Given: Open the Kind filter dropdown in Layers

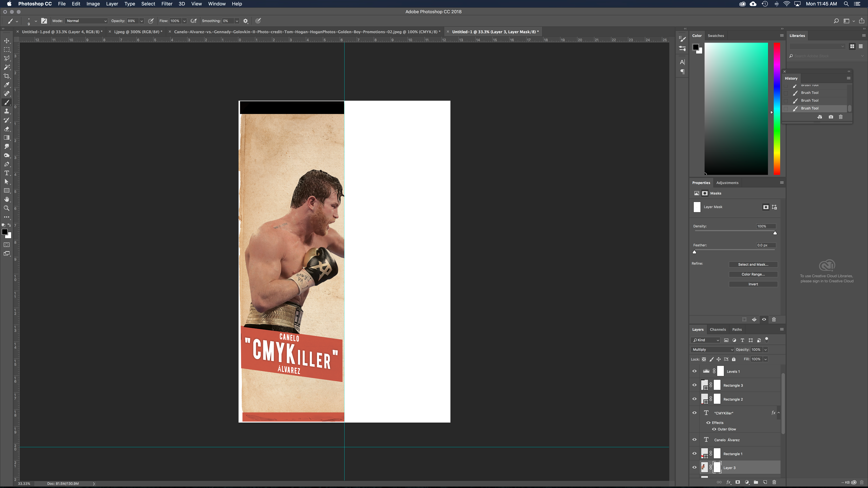Looking at the screenshot, I should pos(705,340).
